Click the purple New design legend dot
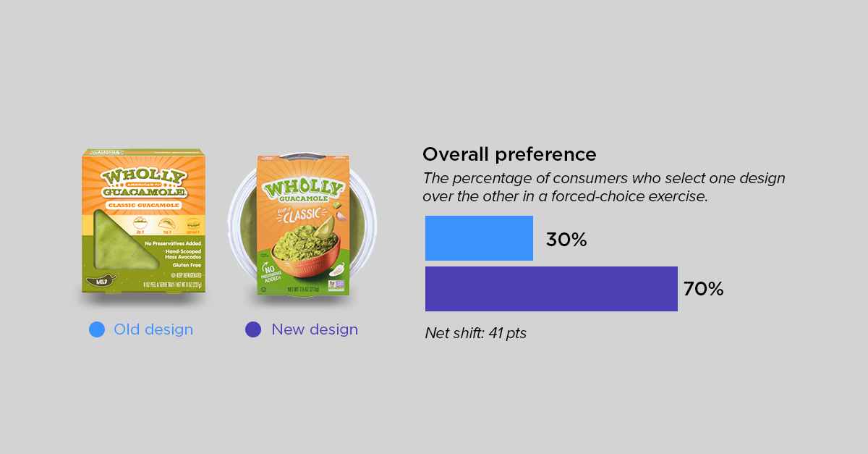 coord(253,329)
